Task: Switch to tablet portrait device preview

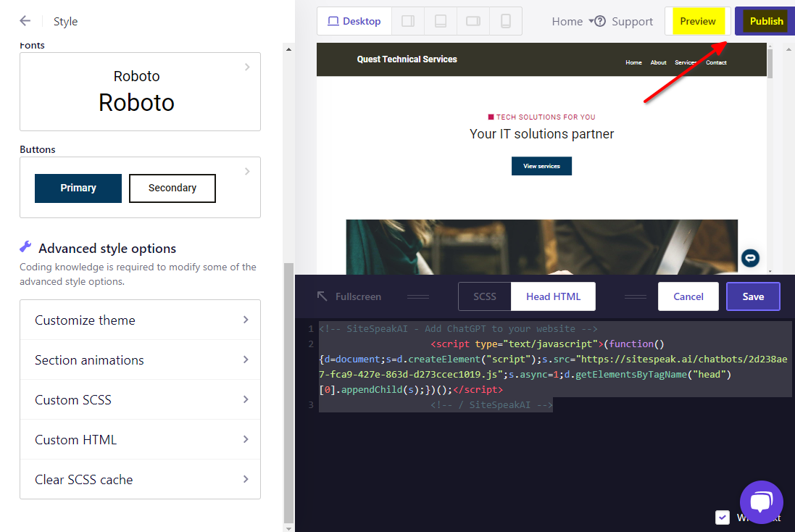Action: pos(441,21)
